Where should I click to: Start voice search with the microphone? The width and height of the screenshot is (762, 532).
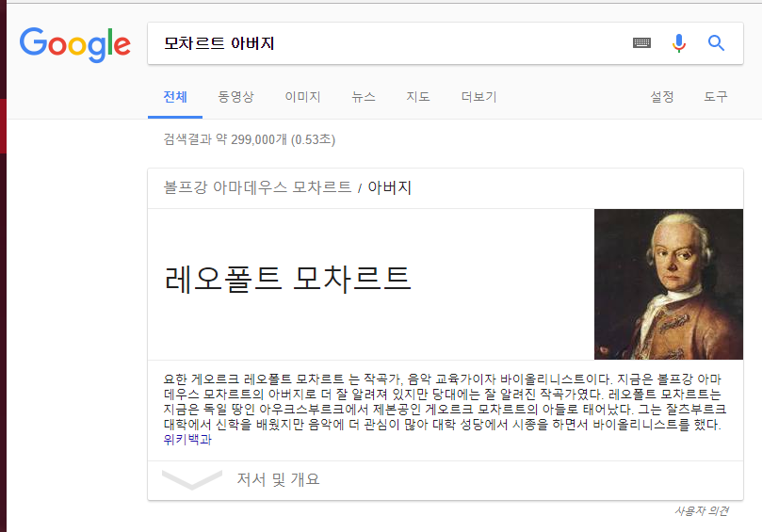coord(679,43)
